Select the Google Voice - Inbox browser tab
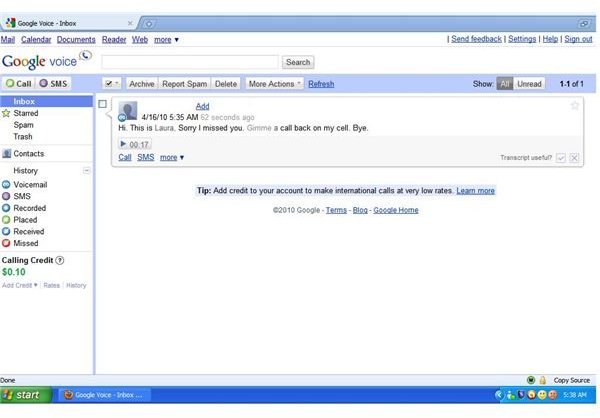600x418 pixels. (68, 23)
